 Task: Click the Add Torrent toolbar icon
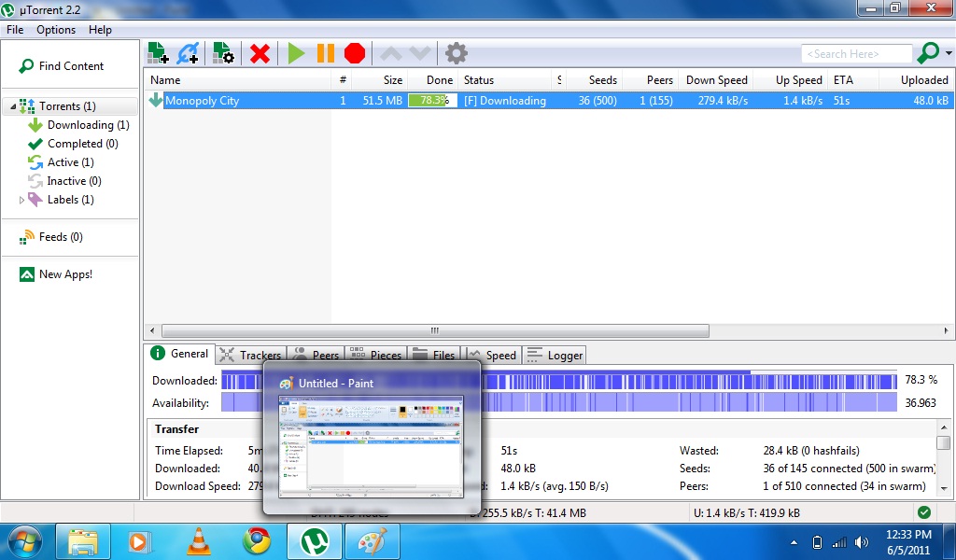pyautogui.click(x=159, y=53)
